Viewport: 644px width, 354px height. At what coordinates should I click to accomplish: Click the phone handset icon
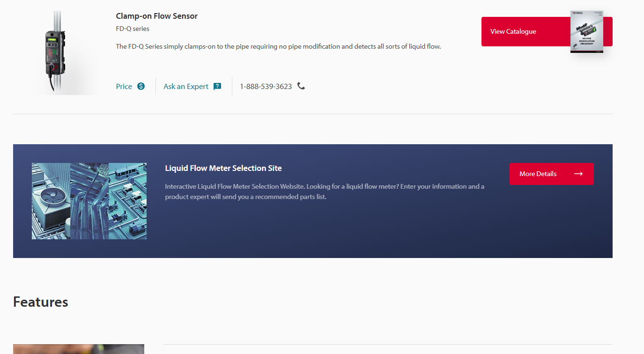pos(301,86)
